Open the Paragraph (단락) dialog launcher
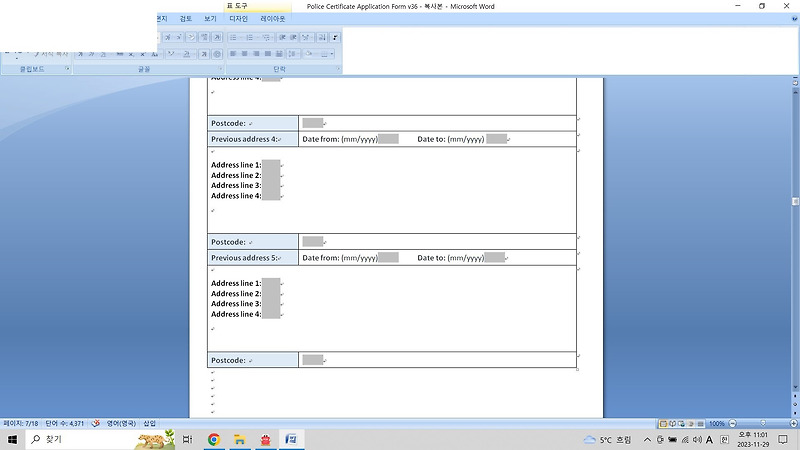This screenshot has height=450, width=800. click(x=338, y=68)
